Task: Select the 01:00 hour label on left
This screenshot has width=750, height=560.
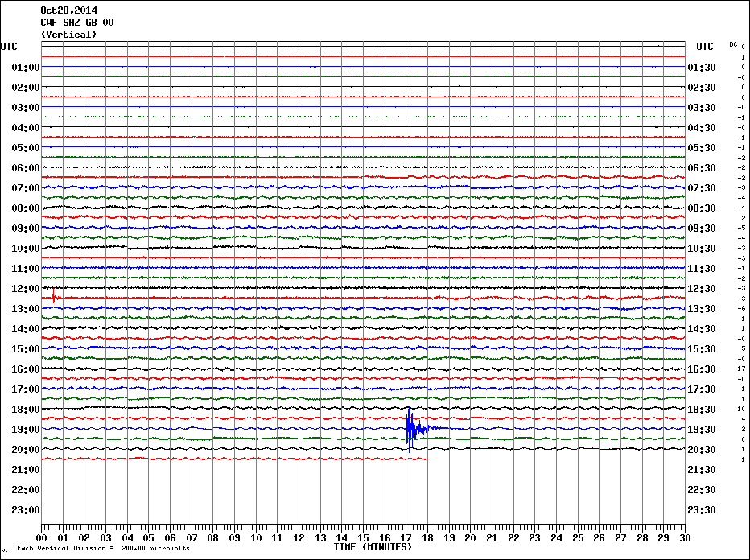Action: click(26, 68)
